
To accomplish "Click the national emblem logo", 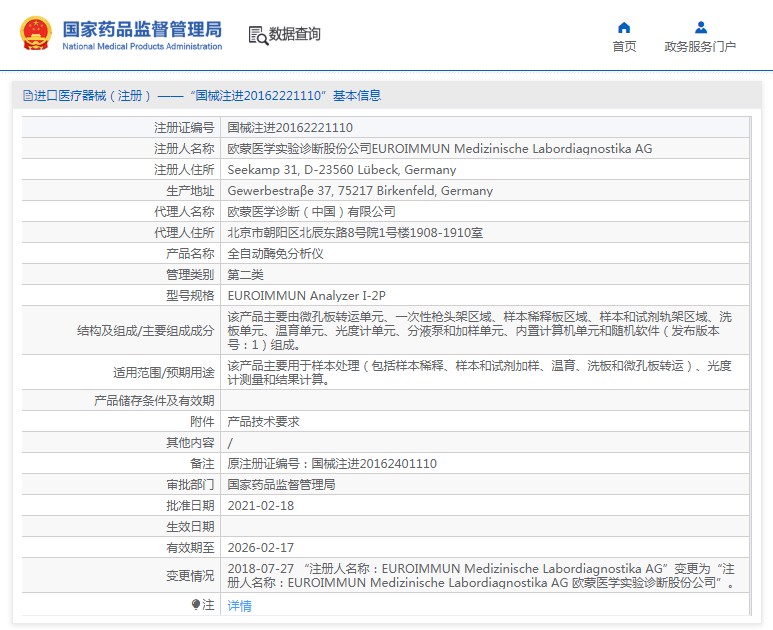I will 36,34.
